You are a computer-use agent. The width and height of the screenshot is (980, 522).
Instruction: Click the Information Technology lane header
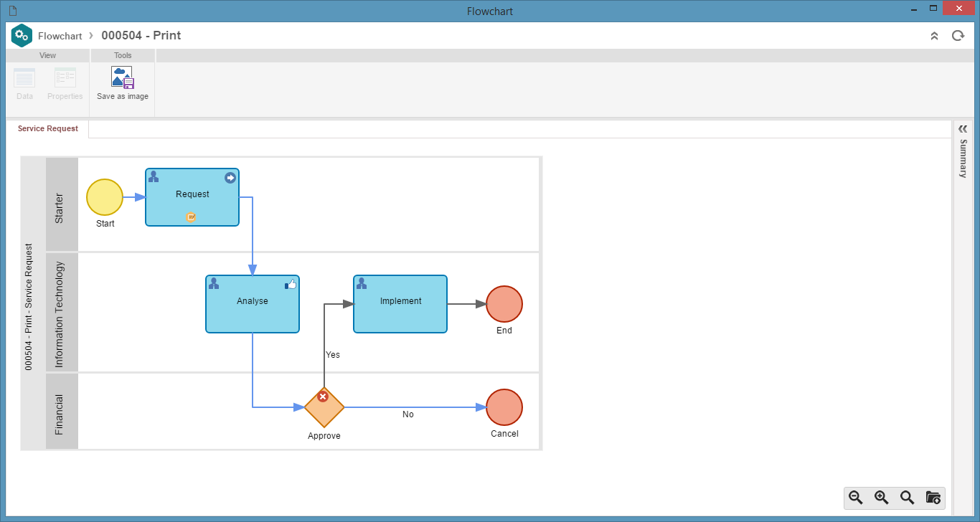tap(62, 312)
